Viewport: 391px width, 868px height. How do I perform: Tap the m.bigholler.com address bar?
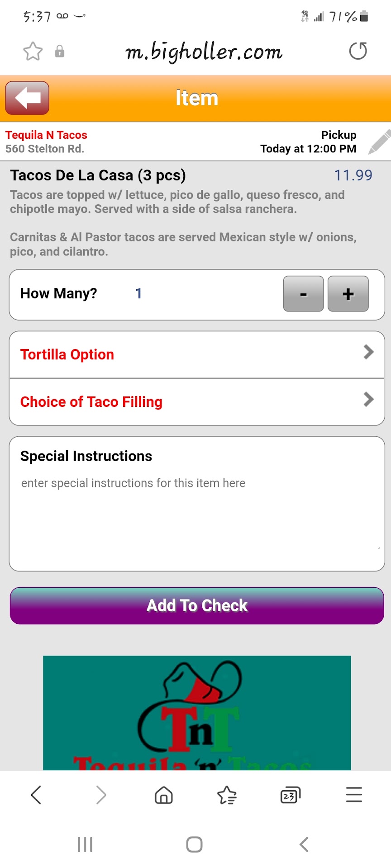[204, 52]
